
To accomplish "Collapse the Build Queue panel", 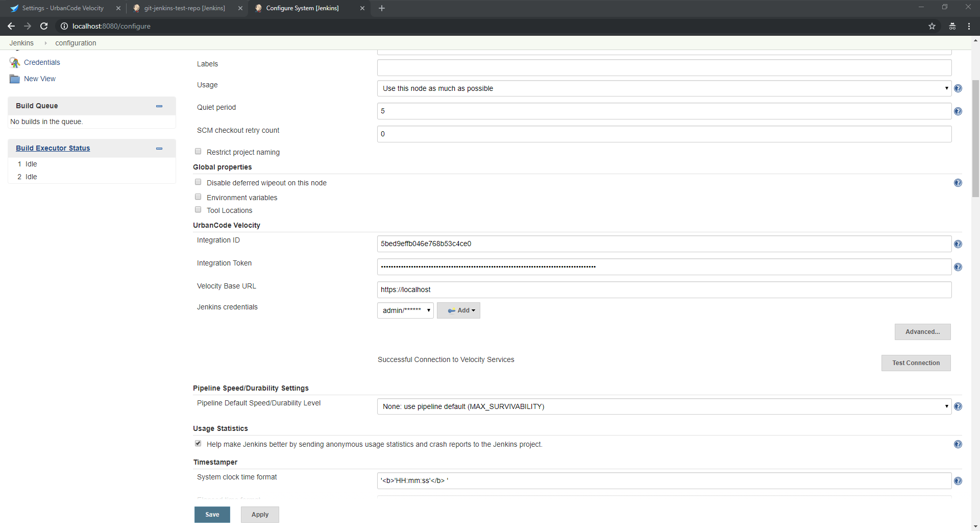I will (159, 106).
